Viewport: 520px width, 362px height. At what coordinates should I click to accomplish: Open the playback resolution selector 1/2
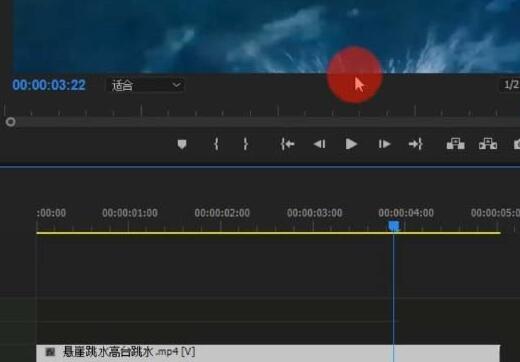[x=510, y=85]
